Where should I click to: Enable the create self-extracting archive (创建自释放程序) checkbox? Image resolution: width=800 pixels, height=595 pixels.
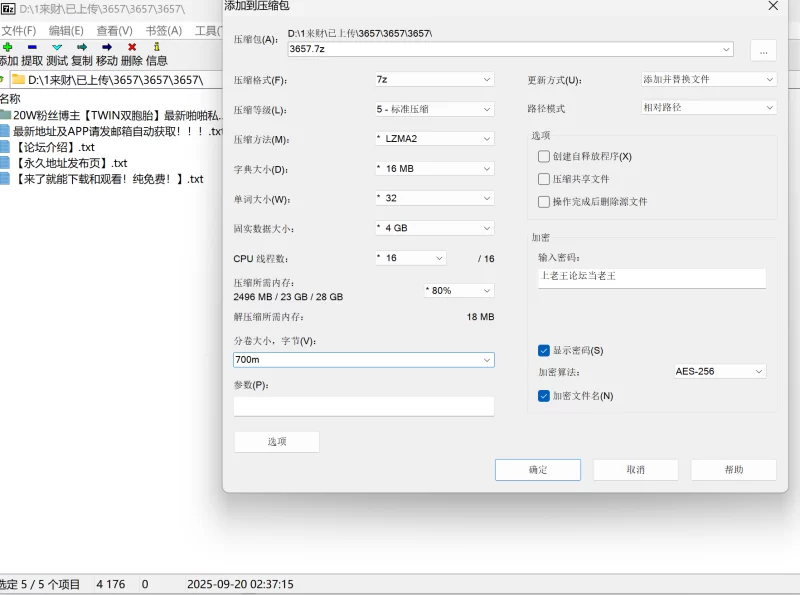click(x=544, y=156)
